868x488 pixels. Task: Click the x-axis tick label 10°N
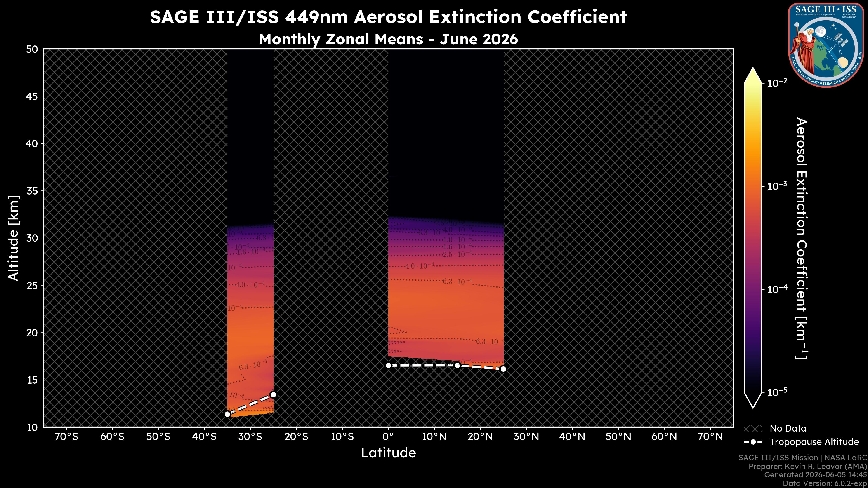click(434, 437)
